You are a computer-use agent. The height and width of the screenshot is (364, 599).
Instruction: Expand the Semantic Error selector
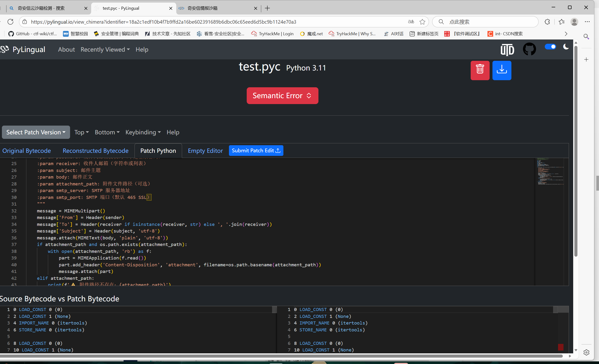(282, 96)
